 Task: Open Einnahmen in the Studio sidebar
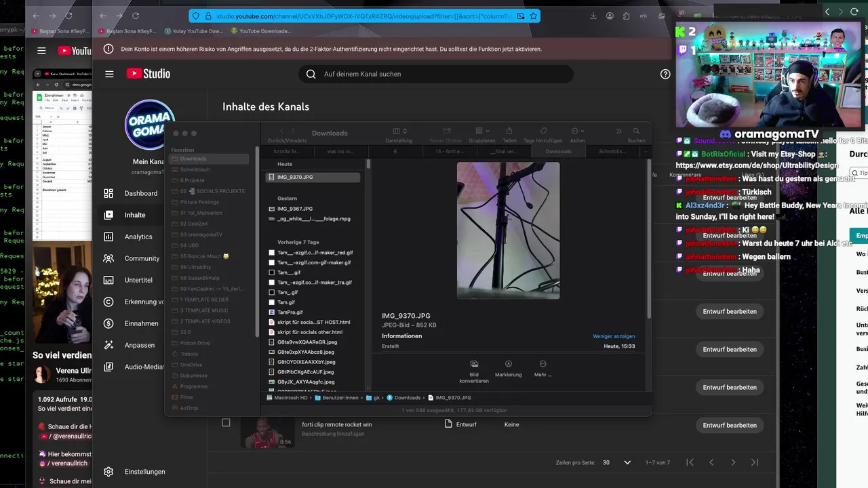pos(132,323)
